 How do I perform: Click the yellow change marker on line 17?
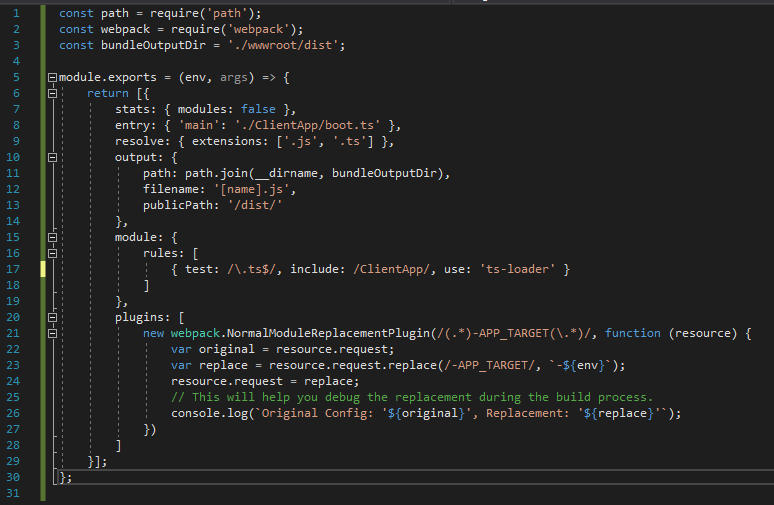pyautogui.click(x=43, y=269)
